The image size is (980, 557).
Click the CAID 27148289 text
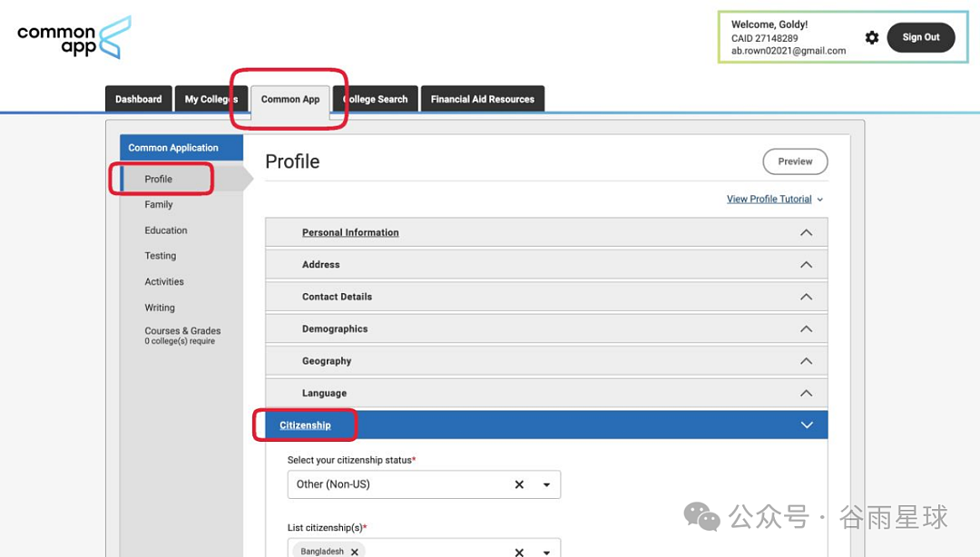(x=764, y=38)
